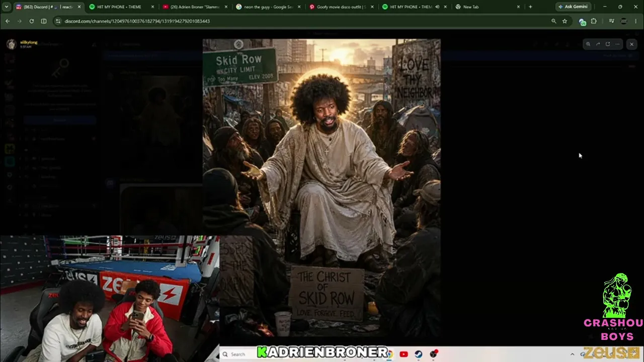Open the Chrome three-dot menu
644x362 pixels.
(636, 21)
